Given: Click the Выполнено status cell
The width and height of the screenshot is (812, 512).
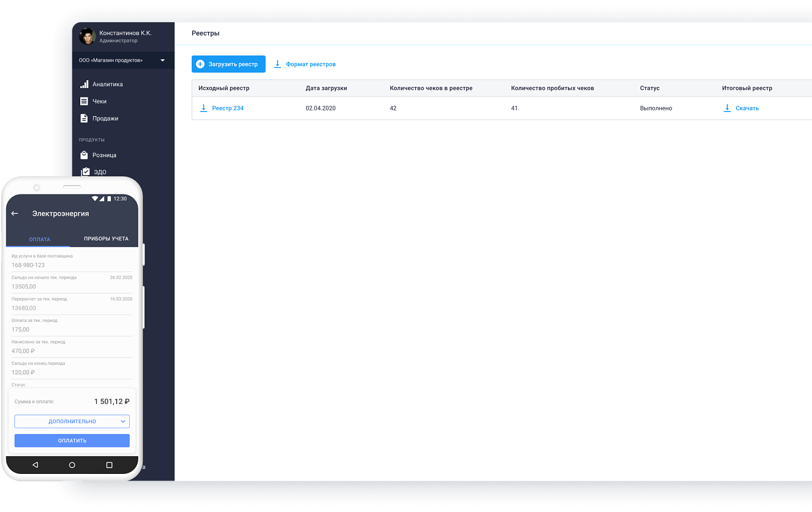Looking at the screenshot, I should click(656, 108).
